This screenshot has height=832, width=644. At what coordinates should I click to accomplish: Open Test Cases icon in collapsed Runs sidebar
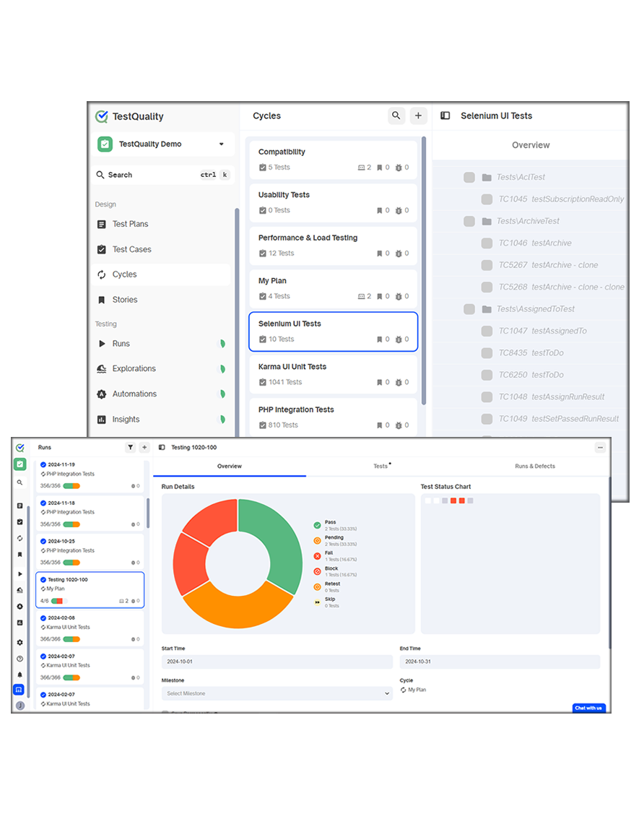[19, 521]
